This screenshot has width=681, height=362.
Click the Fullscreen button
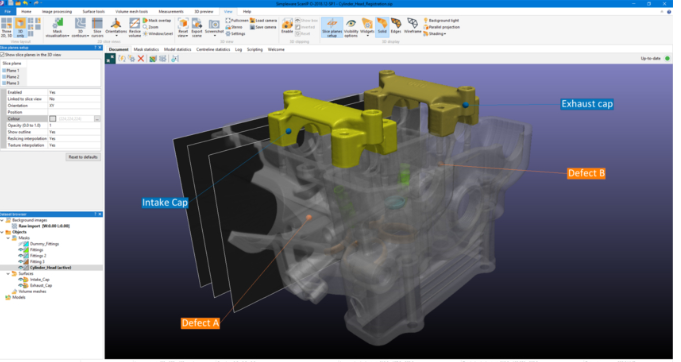coord(237,20)
